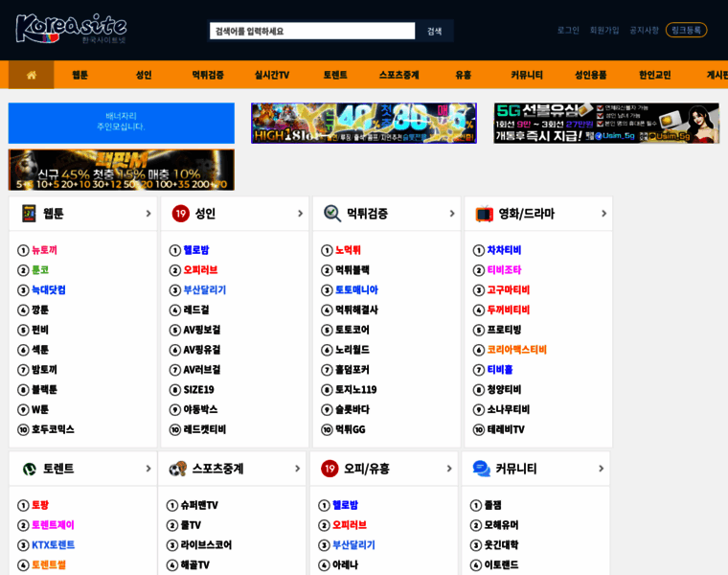The width and height of the screenshot is (728, 575).
Task: Click the 회원가입 sign-up link
Action: pos(604,31)
